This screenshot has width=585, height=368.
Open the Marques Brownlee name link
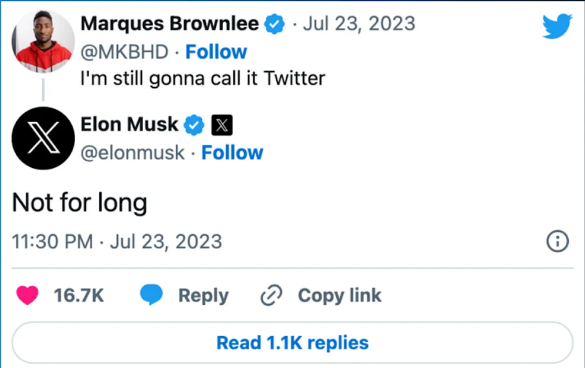170,24
